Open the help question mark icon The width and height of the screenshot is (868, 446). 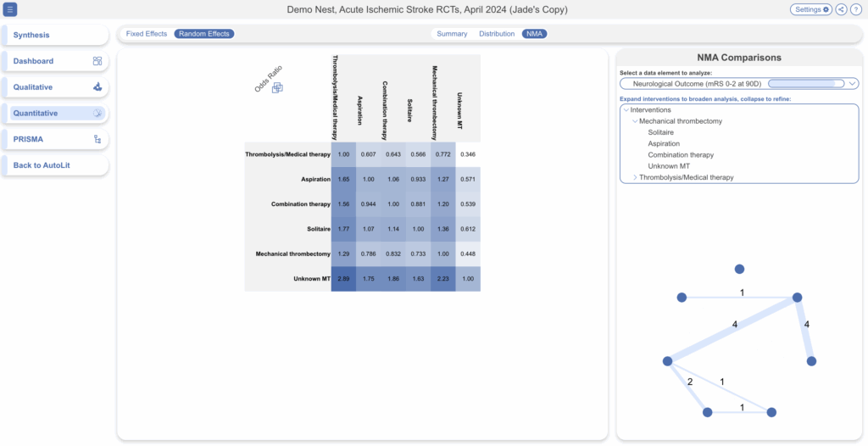856,9
